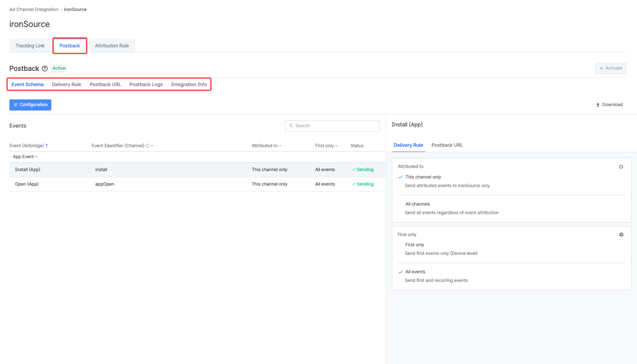
Task: Open the Postback URL sub-tab under Postback
Action: coord(105,85)
